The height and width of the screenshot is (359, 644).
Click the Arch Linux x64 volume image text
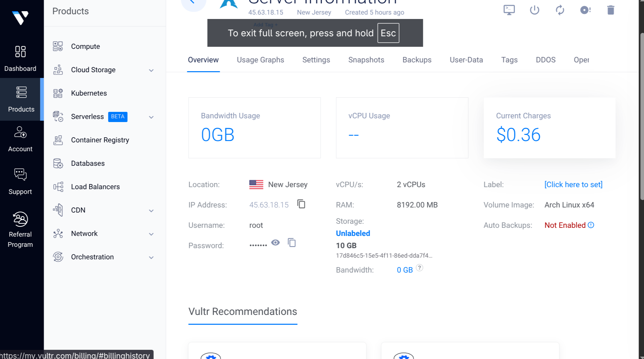tap(569, 205)
